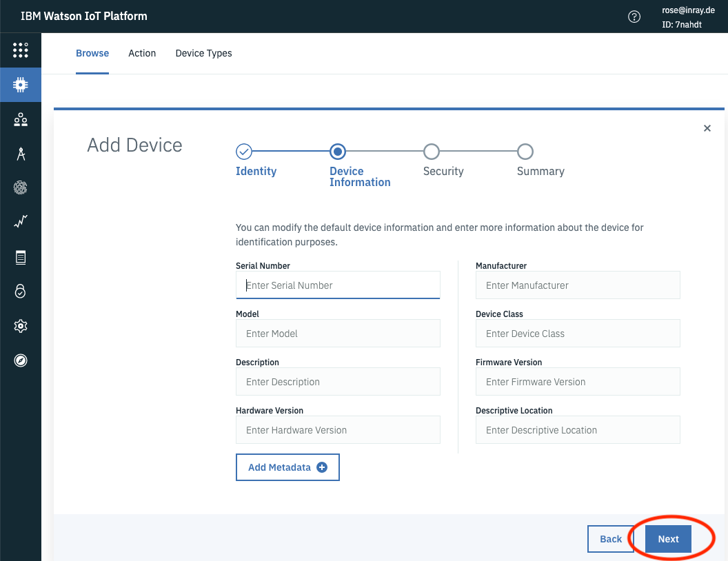Click the help question mark icon
Image resolution: width=728 pixels, height=561 pixels.
coord(634,17)
